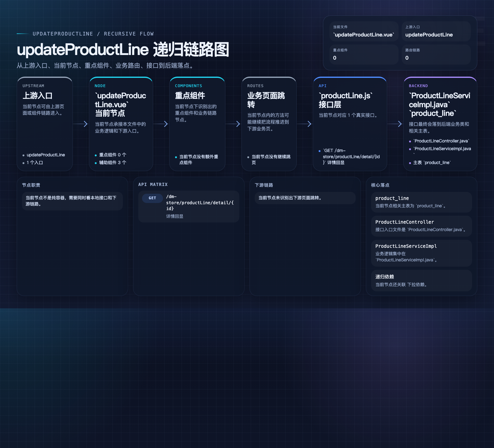Click the 下游链路 panel heading

click(x=264, y=185)
